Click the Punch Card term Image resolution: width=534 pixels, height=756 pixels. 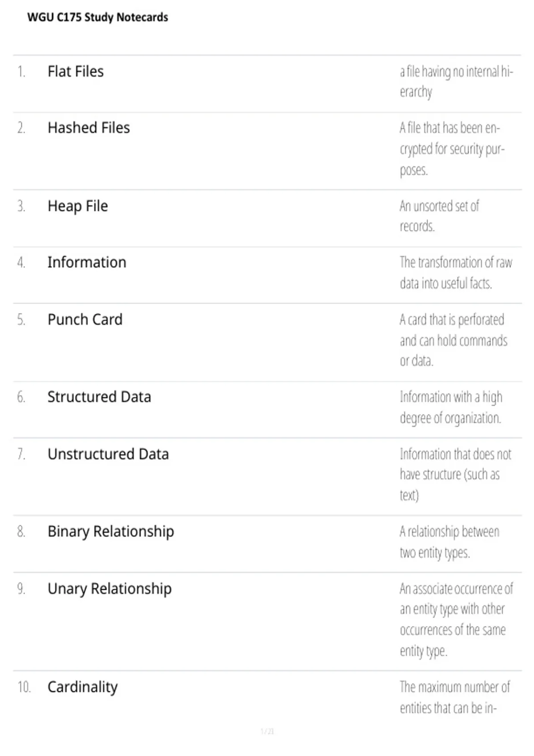(85, 319)
